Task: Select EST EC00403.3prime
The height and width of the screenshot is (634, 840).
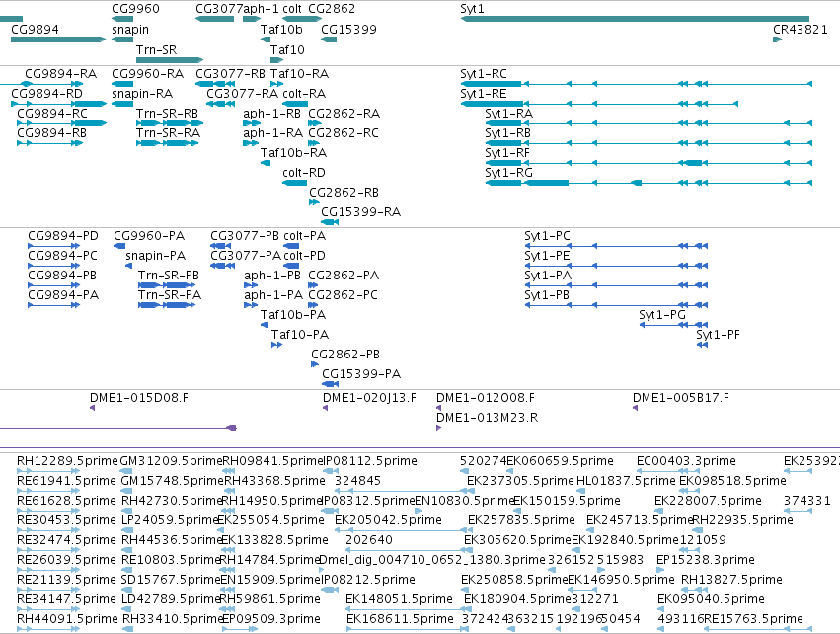Action: 686,461
